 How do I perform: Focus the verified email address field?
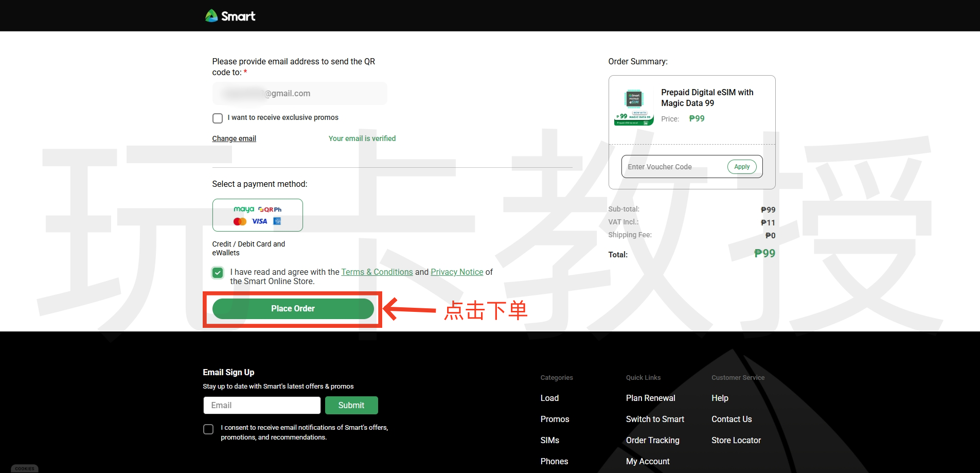(299, 94)
